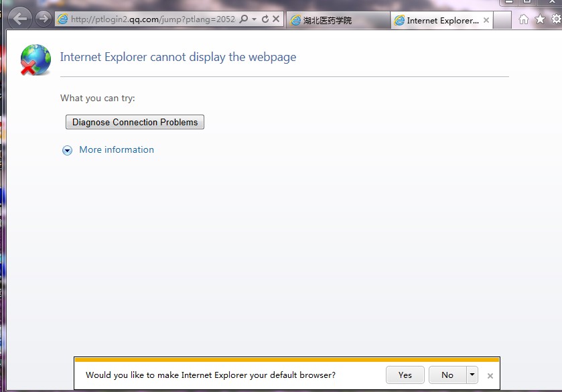This screenshot has width=562, height=392.
Task: Open the address bar autocomplete dropdown arrow
Action: point(254,19)
